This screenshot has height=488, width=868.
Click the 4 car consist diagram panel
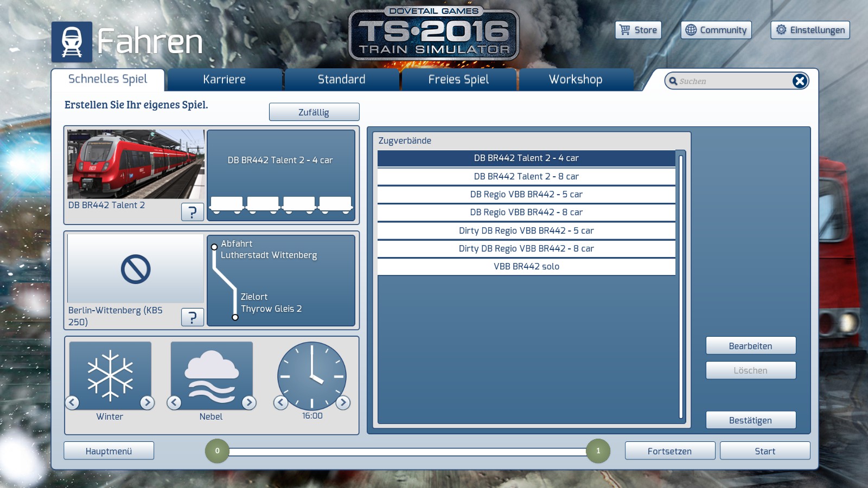pos(281,175)
